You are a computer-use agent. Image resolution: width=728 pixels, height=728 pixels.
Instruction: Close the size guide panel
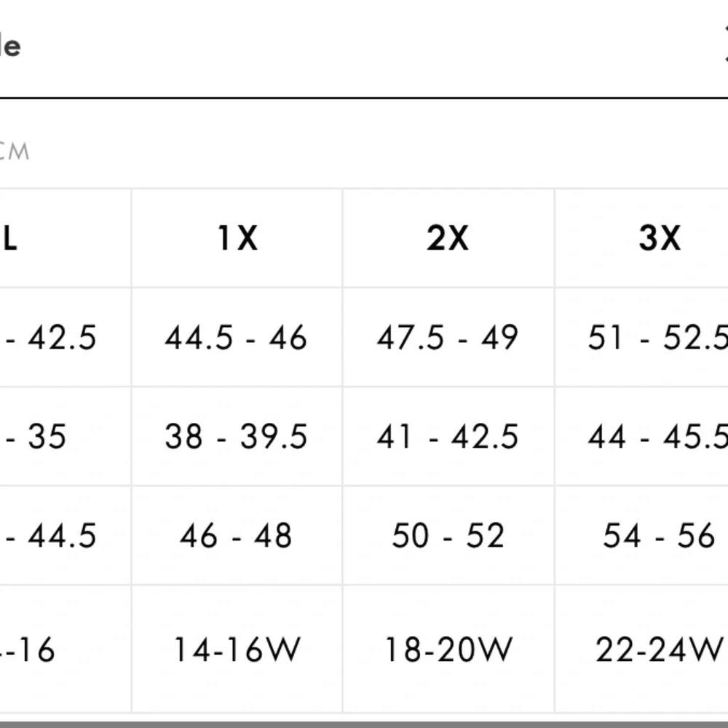click(725, 45)
